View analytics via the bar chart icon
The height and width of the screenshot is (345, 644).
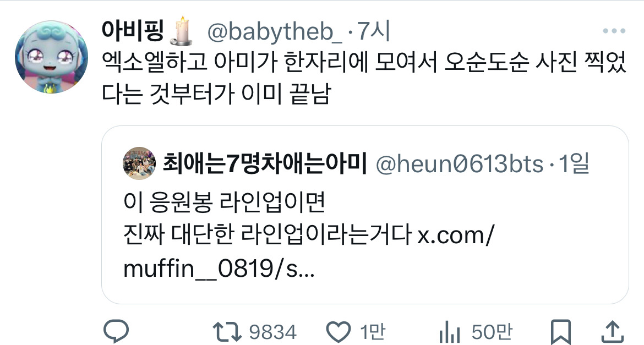[x=449, y=332]
